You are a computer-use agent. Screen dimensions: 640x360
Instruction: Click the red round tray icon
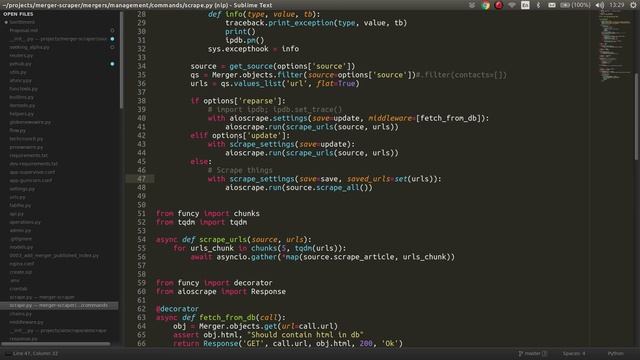click(x=498, y=5)
